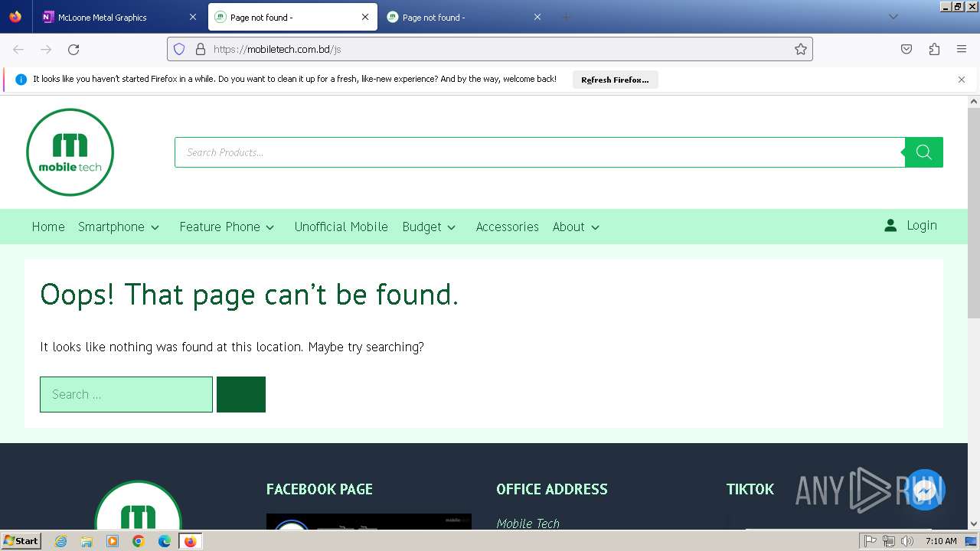The image size is (980, 551).
Task: Expand the Feature Phone menu
Action: (x=227, y=227)
